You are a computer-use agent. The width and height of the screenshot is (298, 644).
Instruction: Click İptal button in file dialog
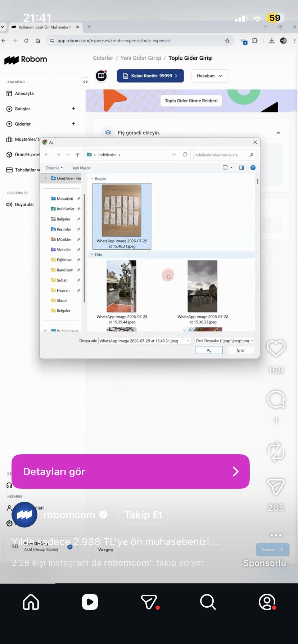pyautogui.click(x=241, y=350)
